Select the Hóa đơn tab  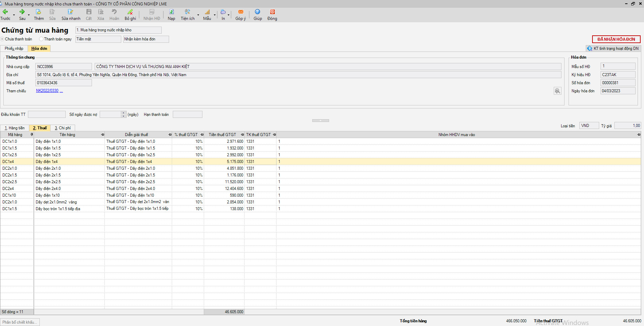(39, 48)
